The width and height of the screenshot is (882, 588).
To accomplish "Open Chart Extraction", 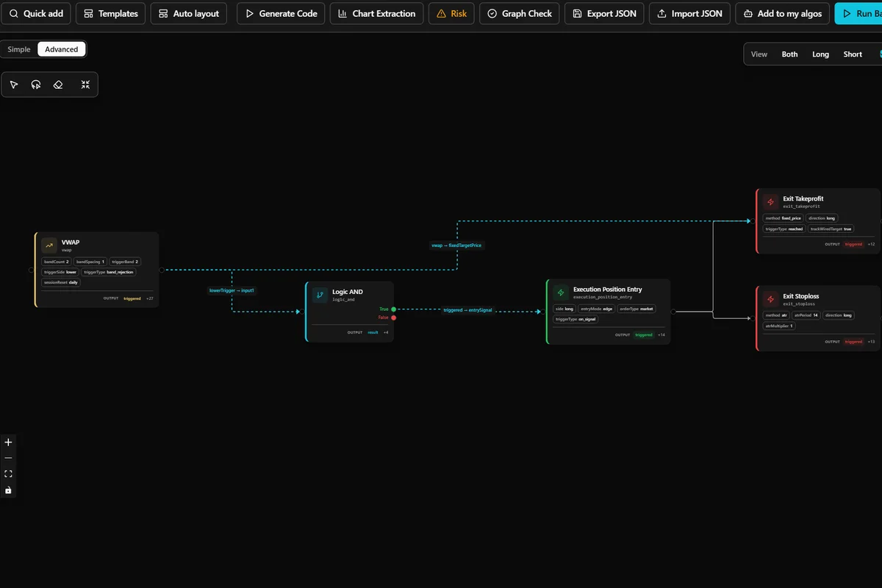I will click(376, 13).
